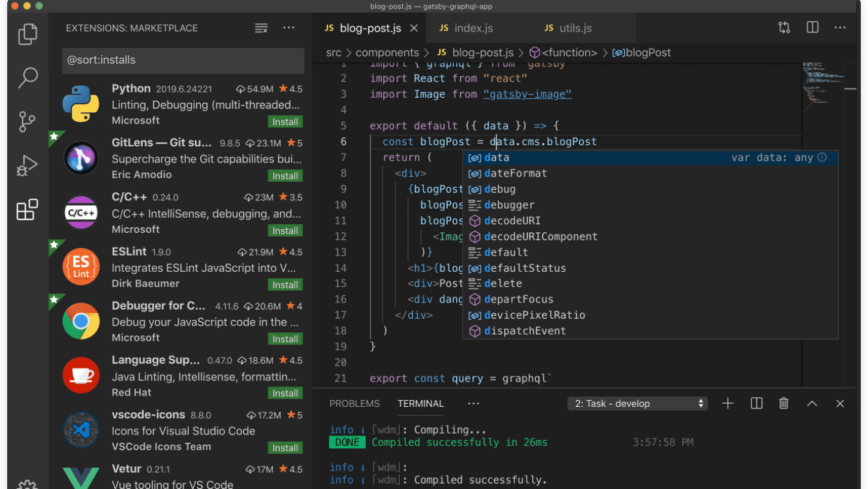The width and height of the screenshot is (868, 489).
Task: Select terminal from '2: Task - develop' dropdown
Action: [x=637, y=404]
